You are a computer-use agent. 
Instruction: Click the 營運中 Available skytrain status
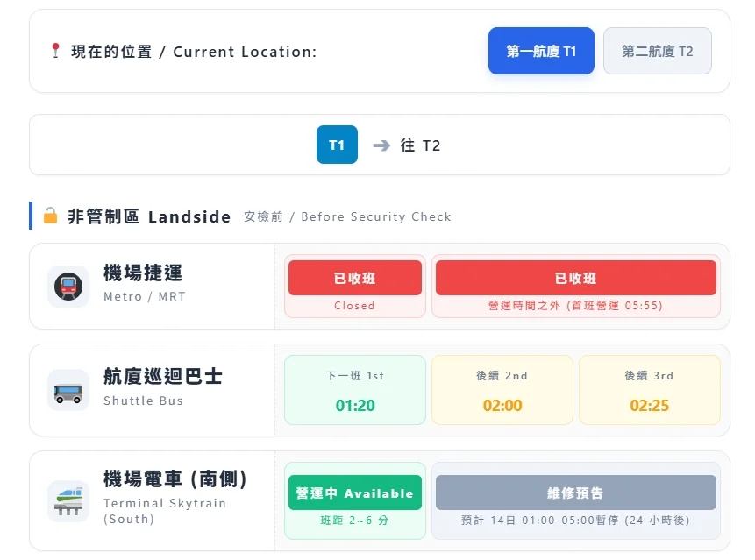coord(355,500)
